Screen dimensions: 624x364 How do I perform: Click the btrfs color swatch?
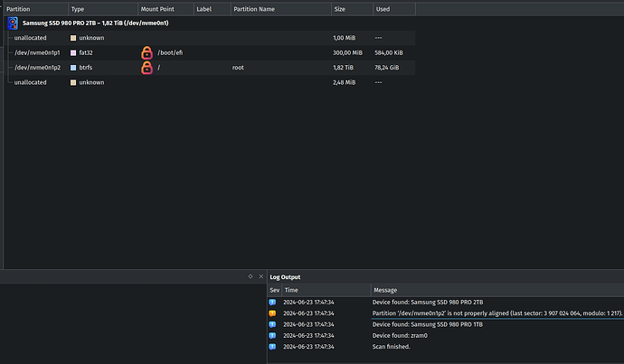point(73,68)
